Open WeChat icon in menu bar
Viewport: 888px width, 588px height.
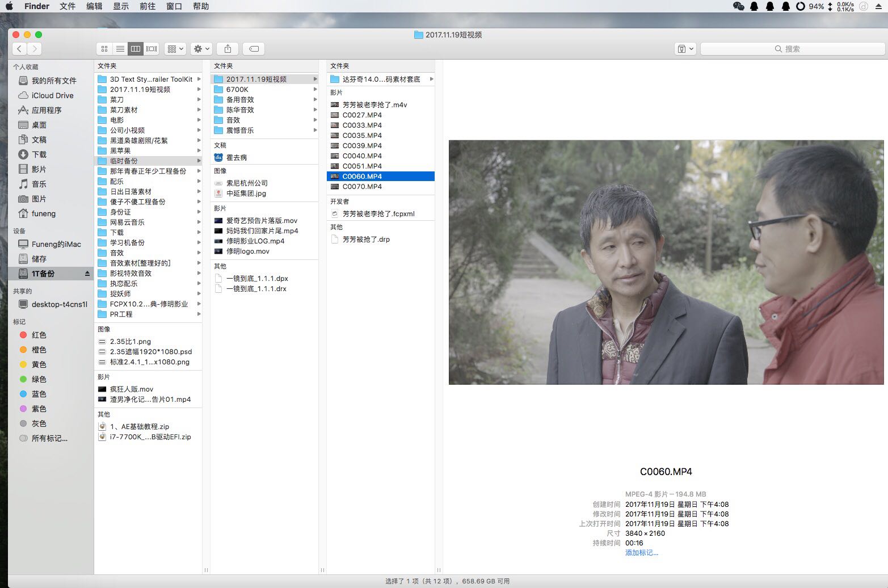738,6
